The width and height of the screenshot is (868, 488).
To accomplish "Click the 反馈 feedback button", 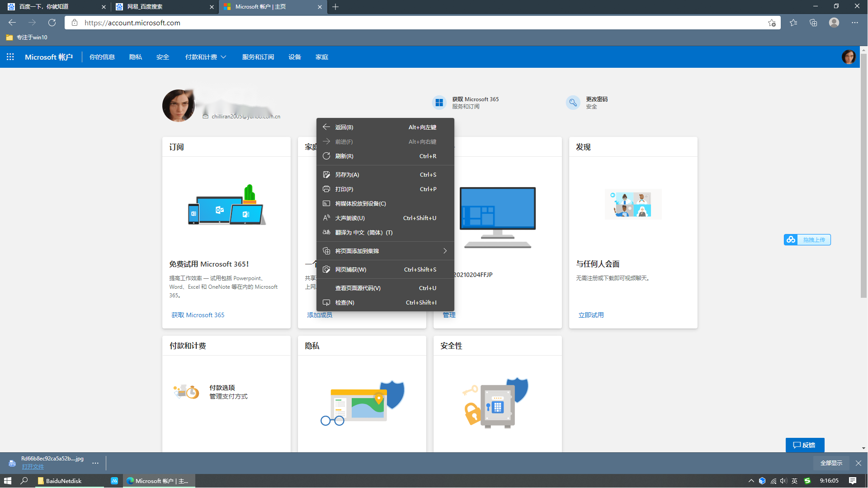I will click(805, 445).
